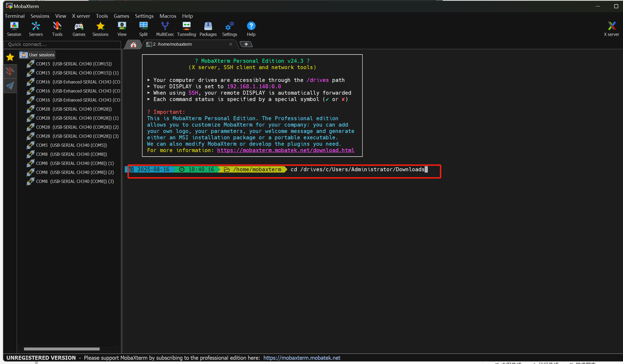Open the status bar mobaxterm.mobatek.net link

tap(302, 358)
